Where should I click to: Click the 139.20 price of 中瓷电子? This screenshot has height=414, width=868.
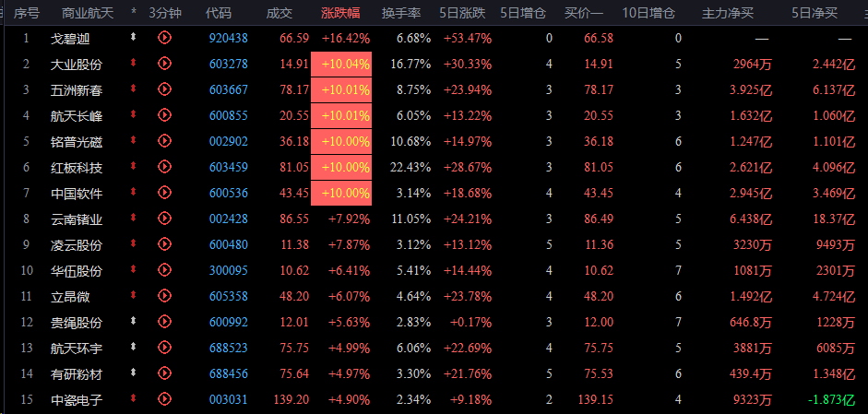coord(291,399)
